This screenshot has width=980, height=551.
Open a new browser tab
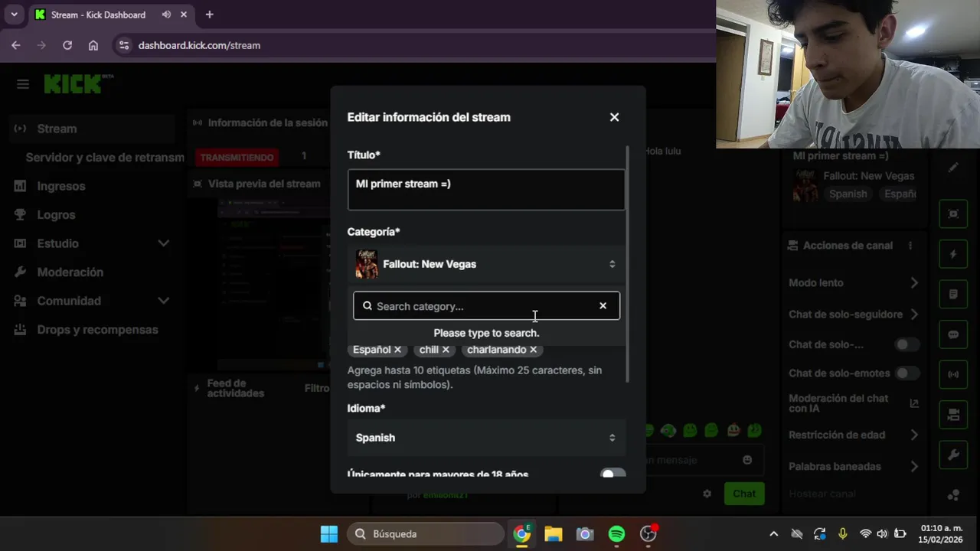[x=209, y=15]
